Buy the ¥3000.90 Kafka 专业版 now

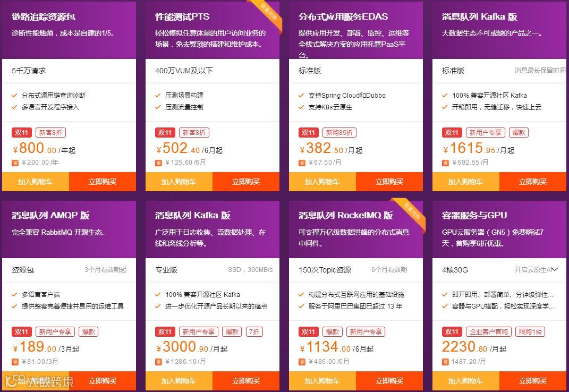(245, 381)
